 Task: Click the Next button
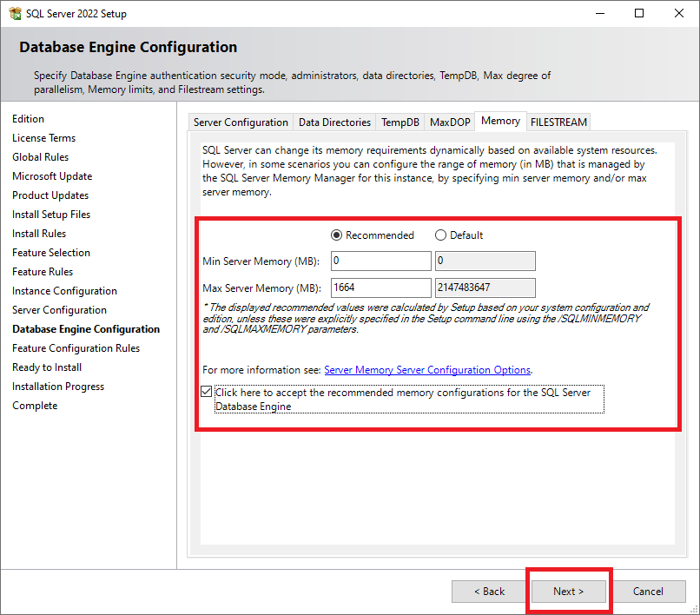569,592
